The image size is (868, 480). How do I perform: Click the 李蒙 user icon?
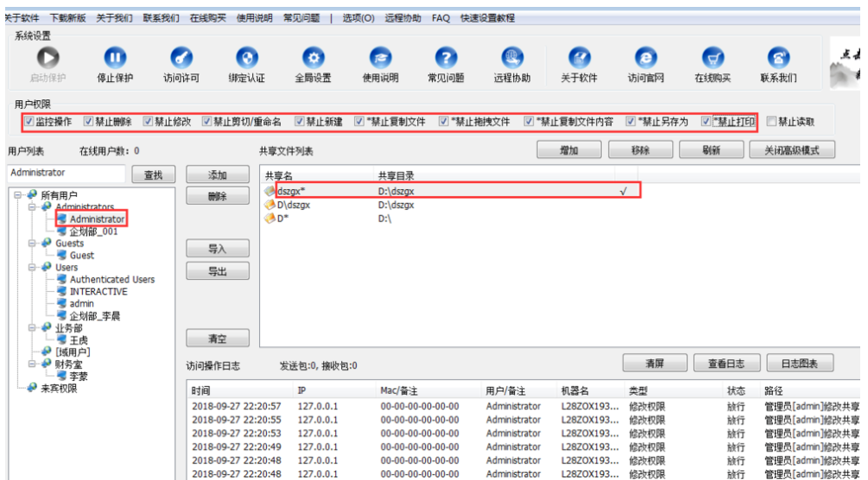click(x=62, y=376)
